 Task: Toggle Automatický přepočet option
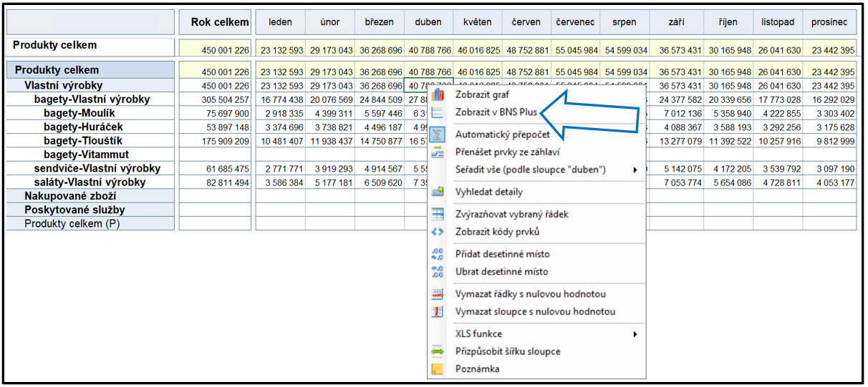502,134
